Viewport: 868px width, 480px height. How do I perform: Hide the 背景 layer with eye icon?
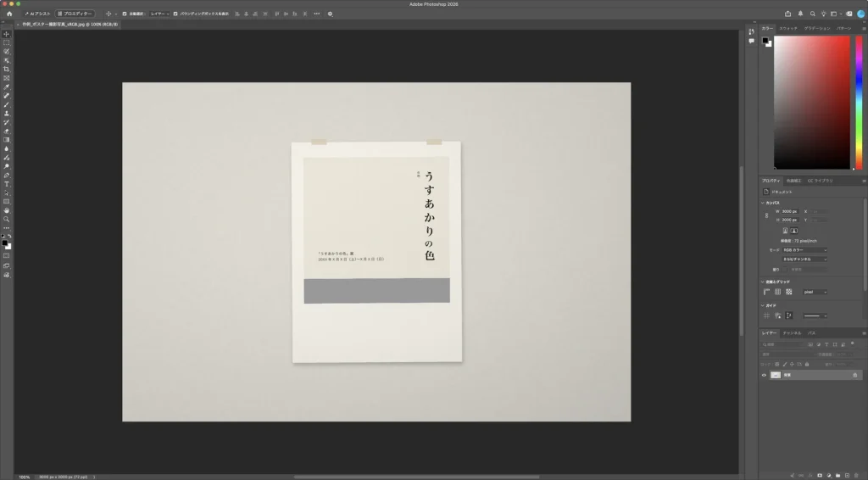point(764,376)
